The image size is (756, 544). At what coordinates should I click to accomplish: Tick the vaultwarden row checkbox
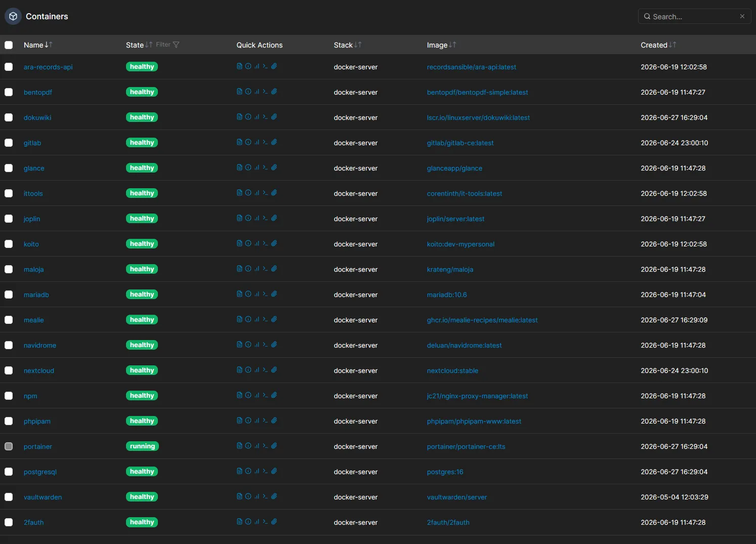[x=9, y=497]
